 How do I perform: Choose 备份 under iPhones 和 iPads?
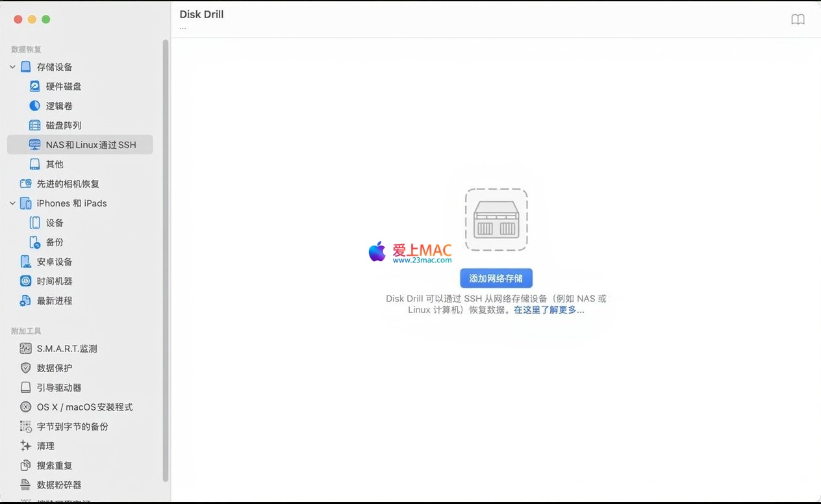pos(55,242)
